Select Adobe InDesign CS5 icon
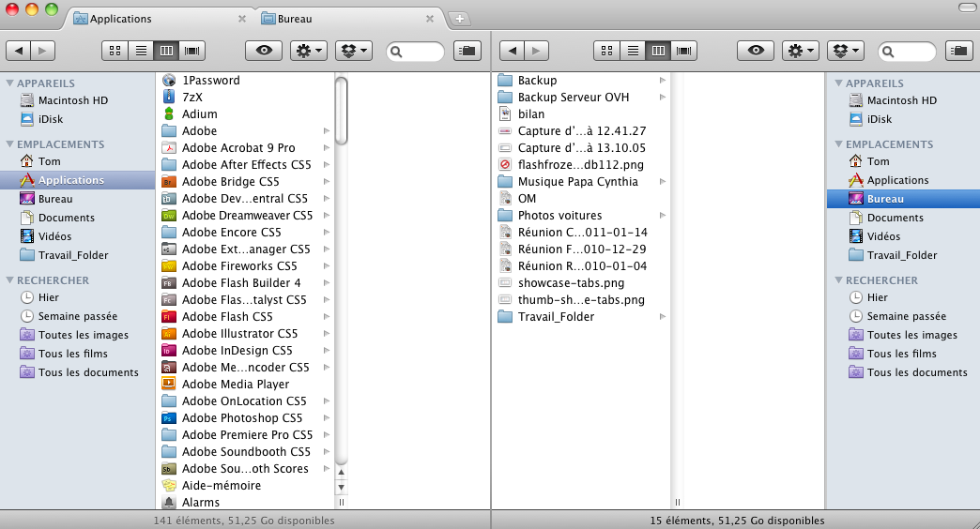This screenshot has height=529, width=980. point(169,350)
